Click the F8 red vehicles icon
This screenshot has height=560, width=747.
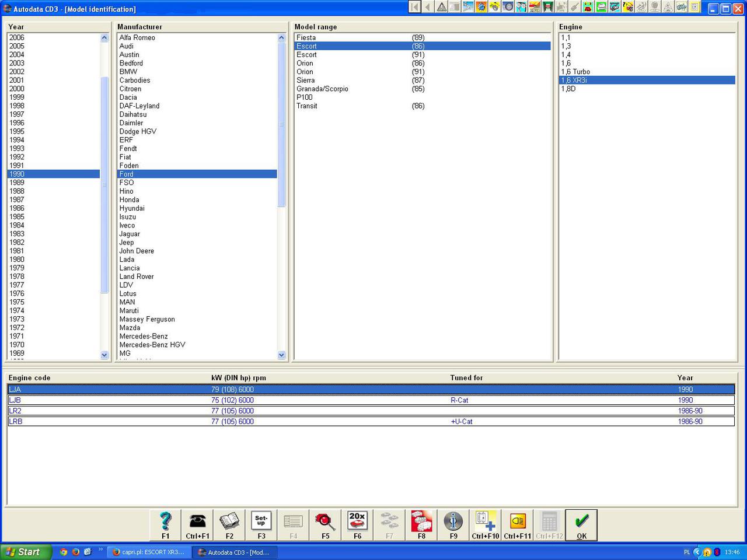coord(421,525)
